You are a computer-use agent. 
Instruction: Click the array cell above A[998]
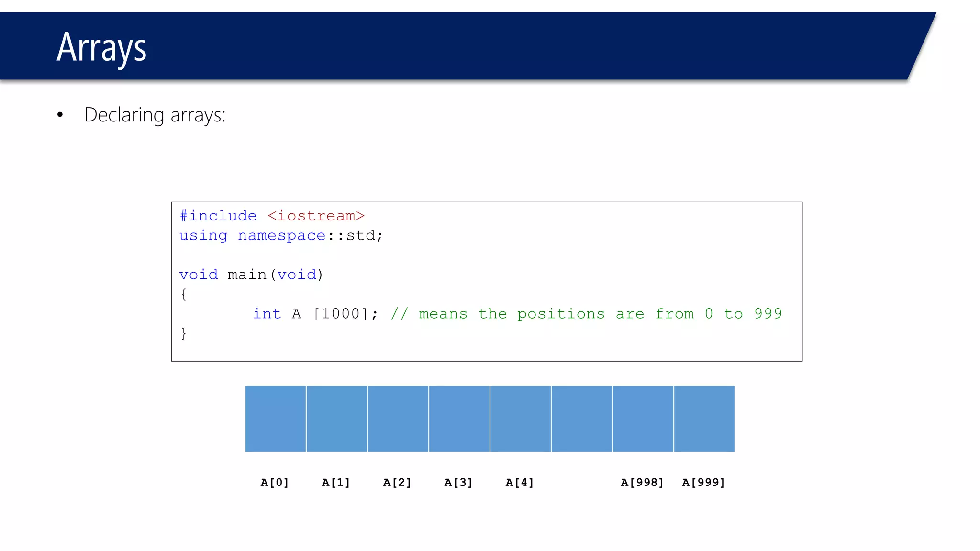click(x=643, y=419)
